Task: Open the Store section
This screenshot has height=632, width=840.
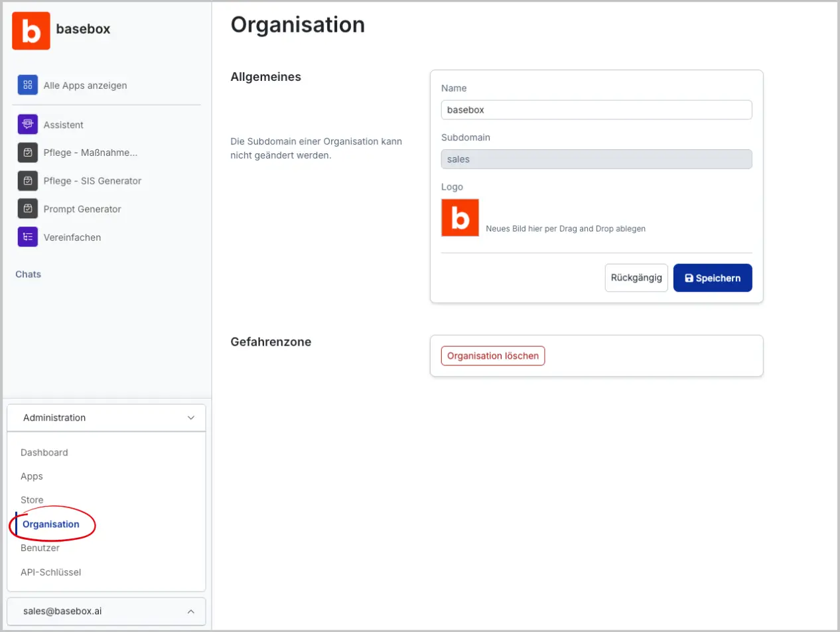Action: [32, 499]
